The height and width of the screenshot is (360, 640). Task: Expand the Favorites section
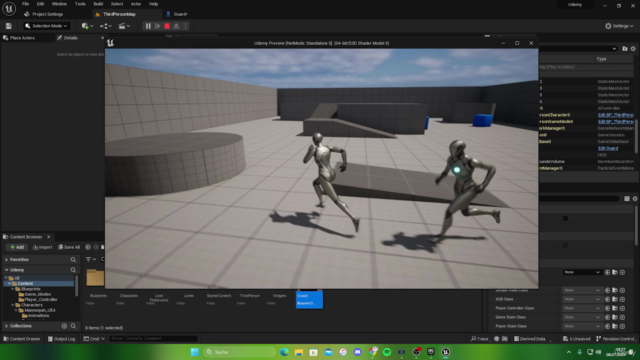click(7, 260)
